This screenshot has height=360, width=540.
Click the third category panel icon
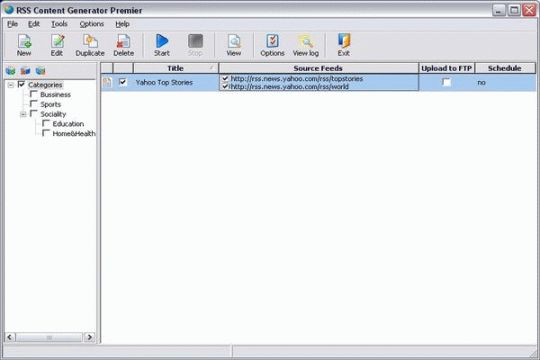[40, 71]
